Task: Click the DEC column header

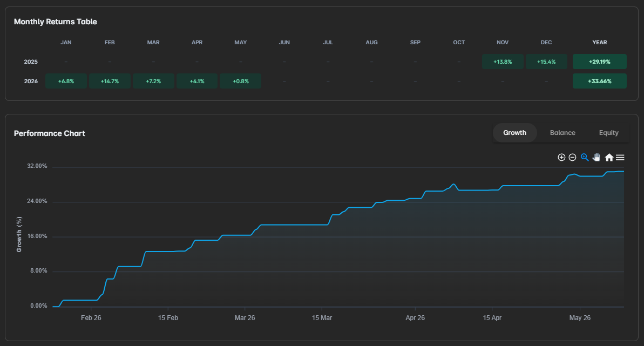Action: [546, 42]
